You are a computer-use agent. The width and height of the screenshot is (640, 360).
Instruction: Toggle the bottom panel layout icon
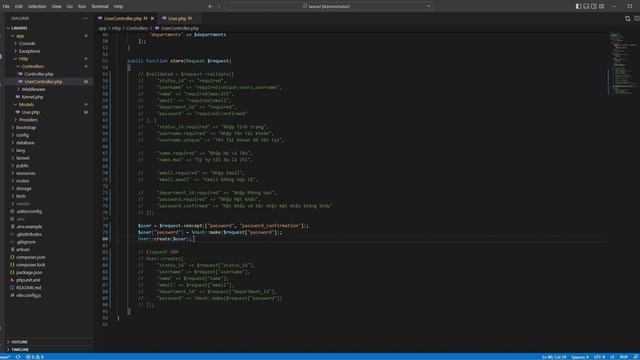coord(586,6)
